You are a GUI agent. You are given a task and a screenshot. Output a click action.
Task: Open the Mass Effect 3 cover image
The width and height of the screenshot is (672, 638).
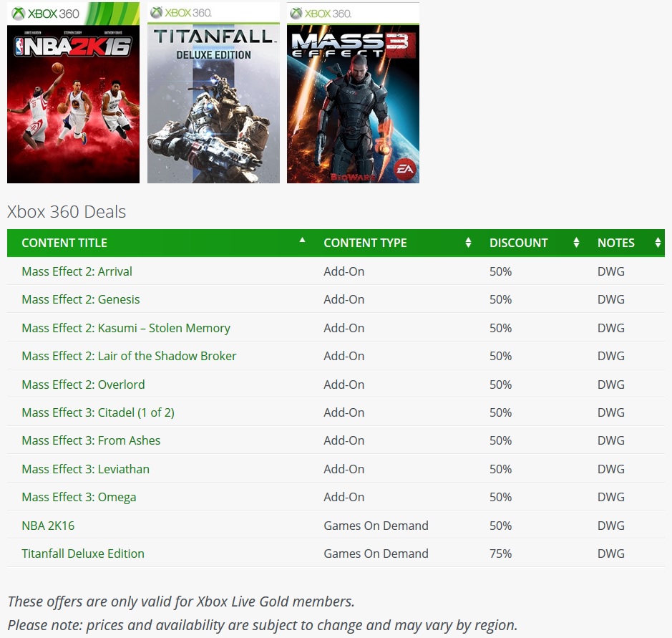[353, 92]
